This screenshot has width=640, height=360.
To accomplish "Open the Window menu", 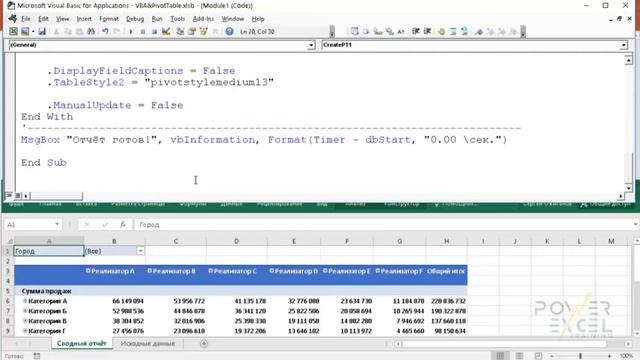I will tap(233, 19).
